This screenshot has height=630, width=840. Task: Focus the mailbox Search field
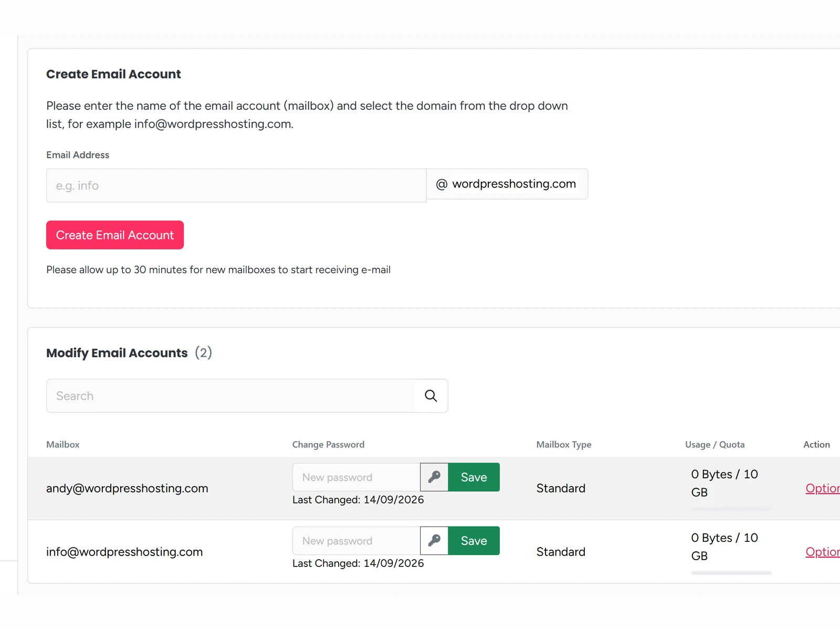click(x=230, y=396)
